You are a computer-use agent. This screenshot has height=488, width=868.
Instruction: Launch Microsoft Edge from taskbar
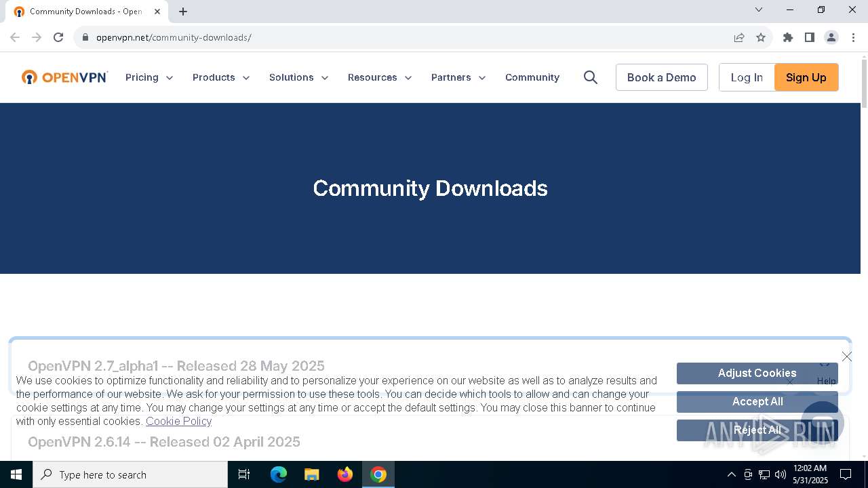[279, 474]
